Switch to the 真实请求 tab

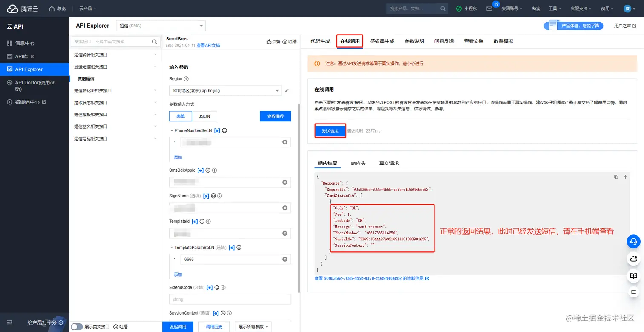pyautogui.click(x=389, y=163)
